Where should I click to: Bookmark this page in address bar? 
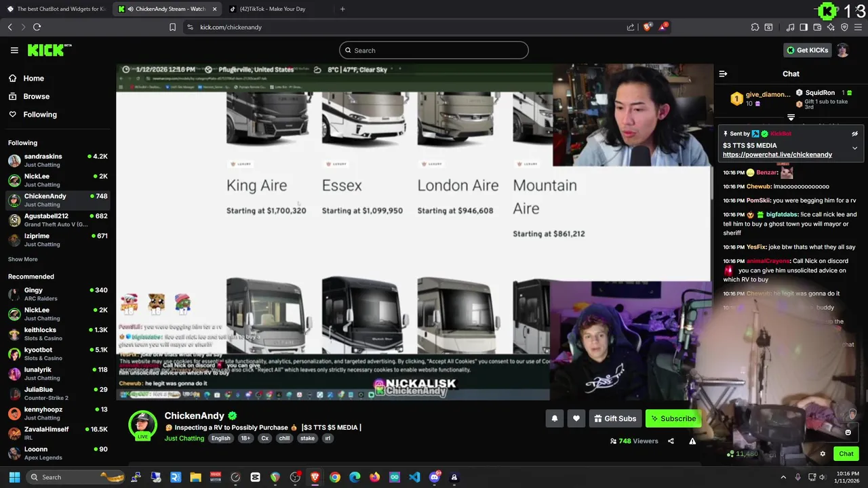coord(172,27)
